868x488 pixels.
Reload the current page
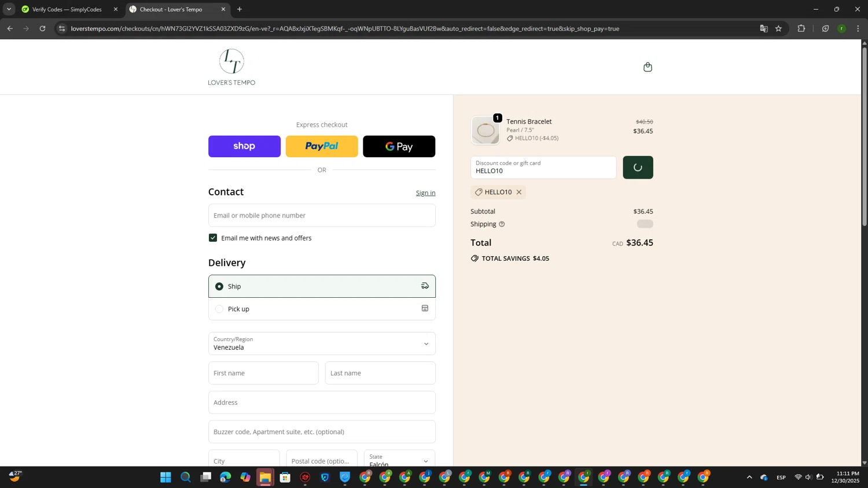click(42, 28)
